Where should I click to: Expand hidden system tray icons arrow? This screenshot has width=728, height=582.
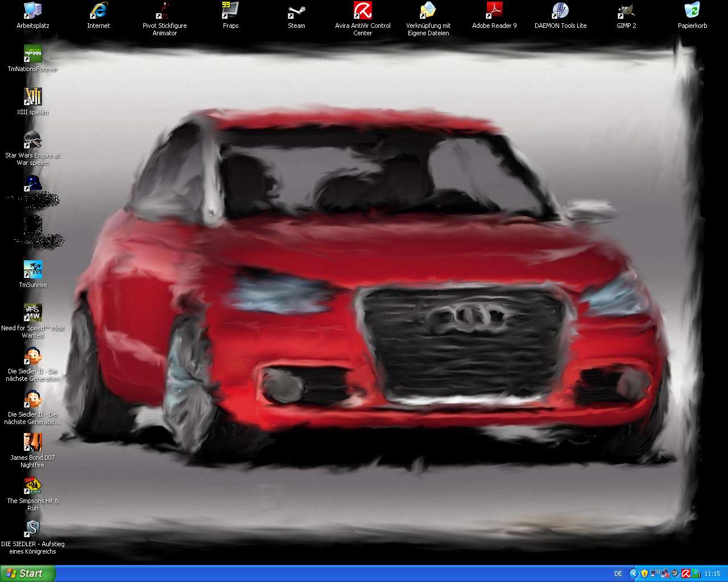point(634,574)
